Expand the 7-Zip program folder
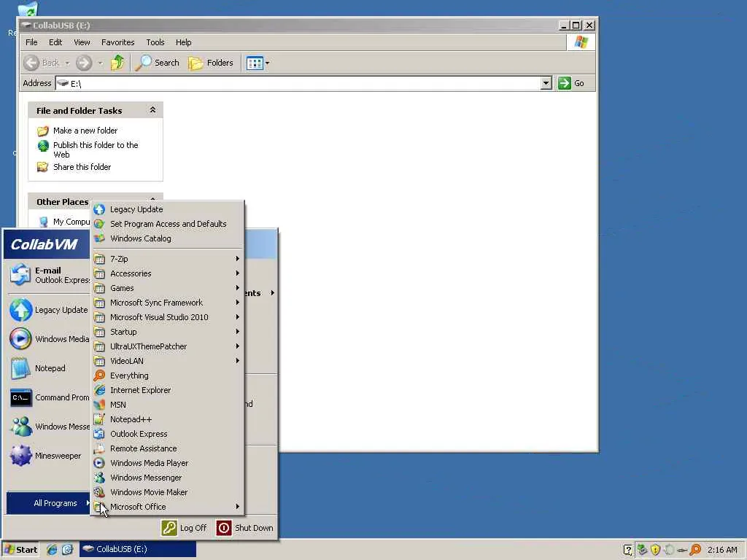The image size is (747, 560). (x=167, y=259)
